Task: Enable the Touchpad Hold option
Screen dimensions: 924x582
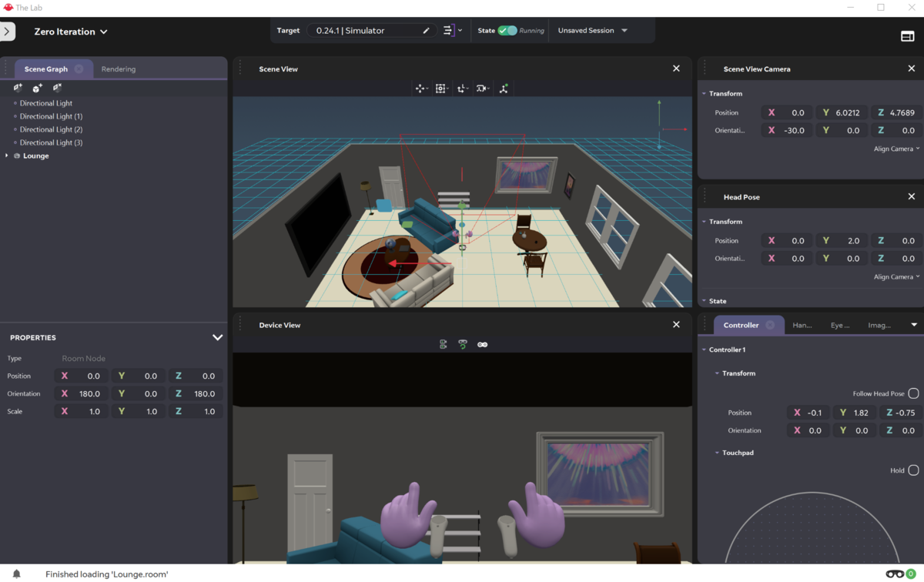Action: point(913,470)
